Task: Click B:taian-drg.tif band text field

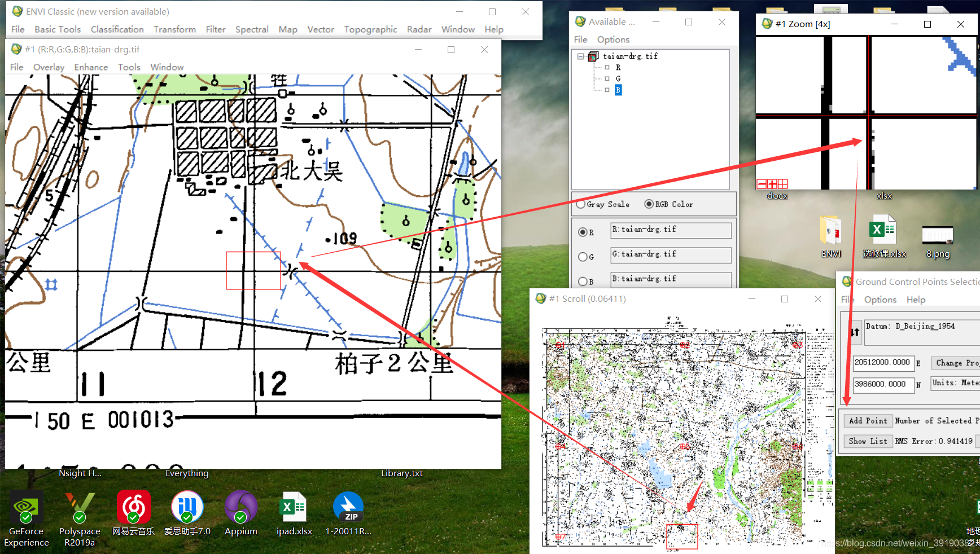Action: (671, 280)
